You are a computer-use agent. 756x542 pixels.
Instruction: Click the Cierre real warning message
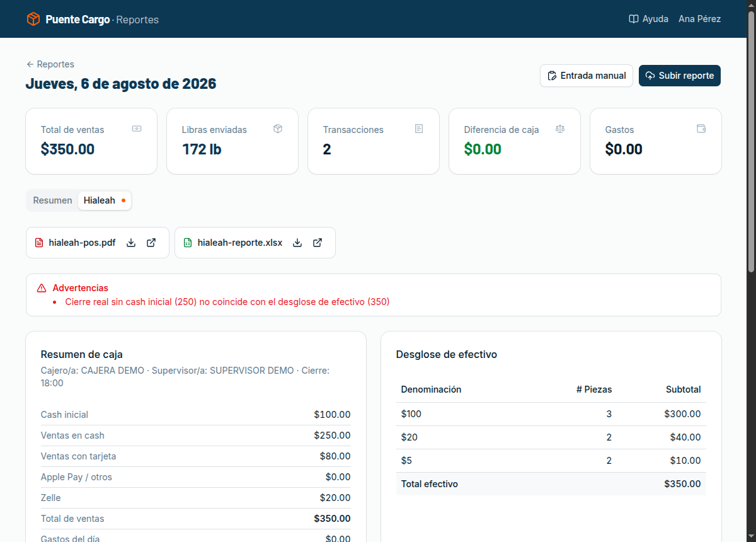point(227,302)
